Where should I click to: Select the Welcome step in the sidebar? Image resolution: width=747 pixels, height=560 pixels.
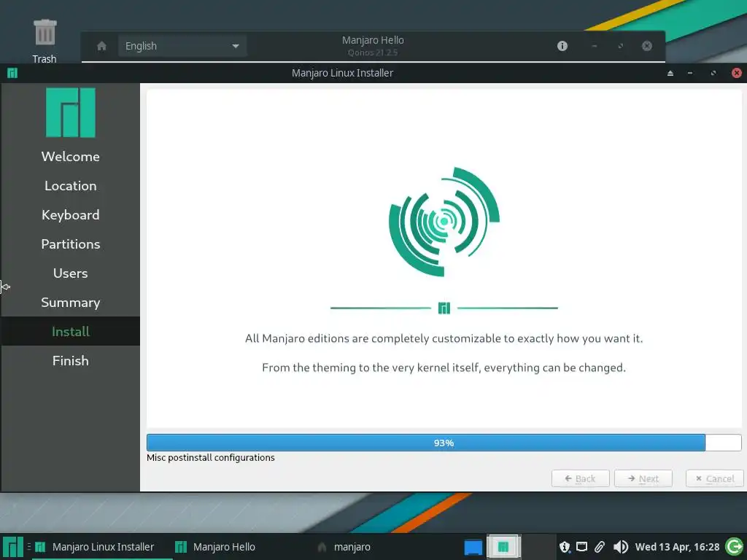pyautogui.click(x=71, y=157)
